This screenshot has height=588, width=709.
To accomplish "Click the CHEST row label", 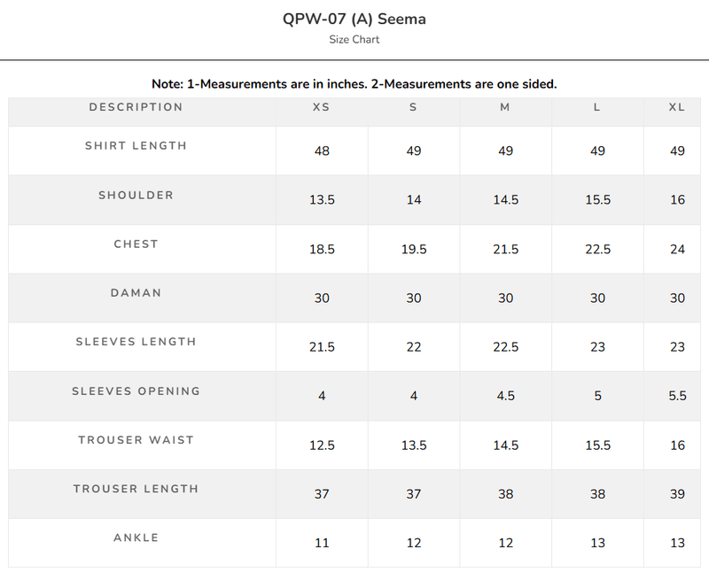I will pos(136,244).
